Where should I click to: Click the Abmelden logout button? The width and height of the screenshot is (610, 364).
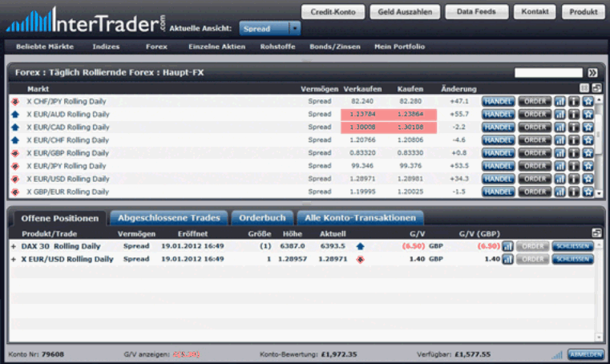click(585, 354)
